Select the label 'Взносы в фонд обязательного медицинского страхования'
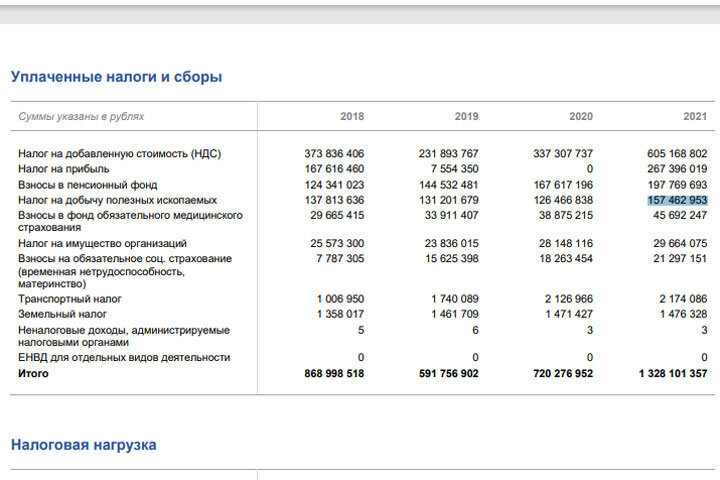Viewport: 720px width, 480px height. [130, 221]
